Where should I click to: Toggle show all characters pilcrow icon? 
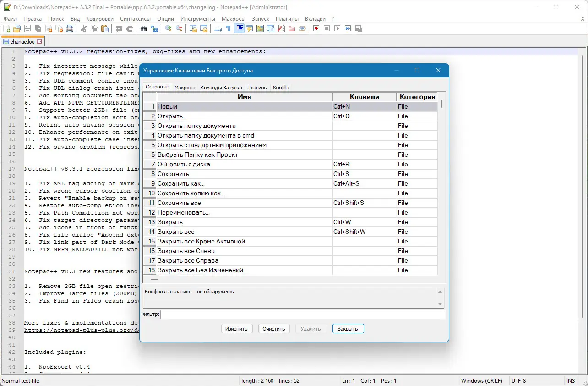pyautogui.click(x=229, y=28)
